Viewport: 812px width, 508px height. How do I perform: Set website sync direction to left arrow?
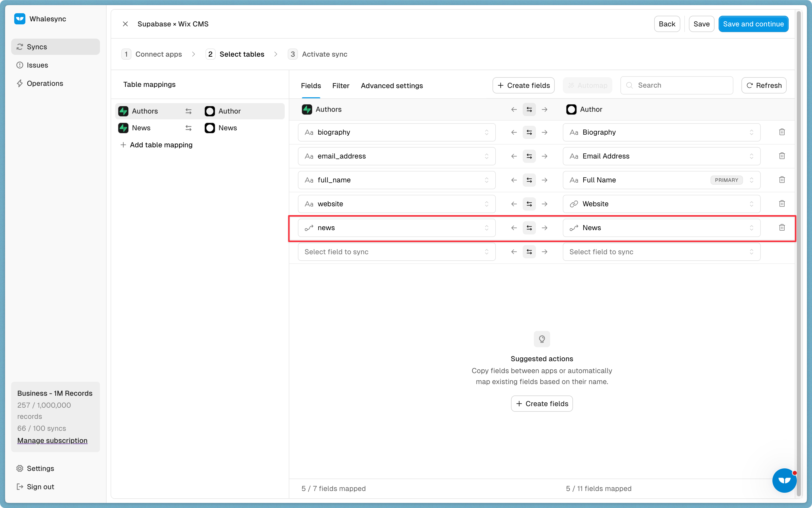(x=514, y=204)
